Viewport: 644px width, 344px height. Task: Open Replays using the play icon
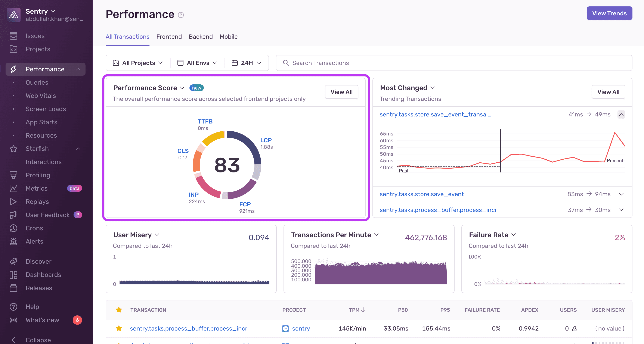pyautogui.click(x=14, y=202)
